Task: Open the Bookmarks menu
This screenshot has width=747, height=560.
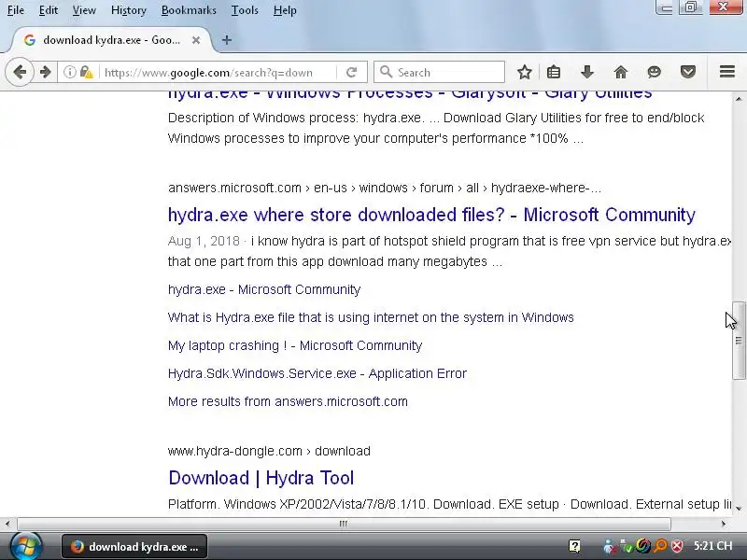Action: coord(189,10)
